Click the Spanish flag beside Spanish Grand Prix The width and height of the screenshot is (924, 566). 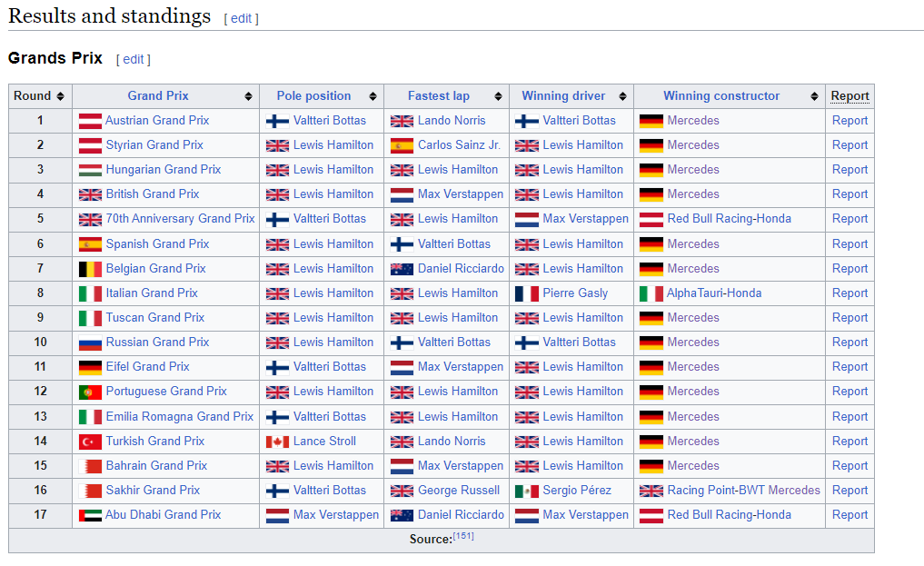90,244
